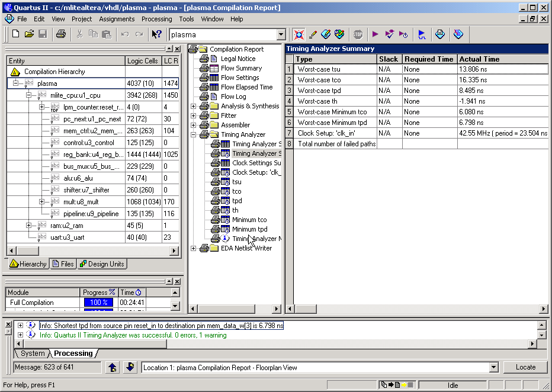The image size is (552, 392).
Task: Open Settings via the toolbar icon
Action: click(299, 34)
